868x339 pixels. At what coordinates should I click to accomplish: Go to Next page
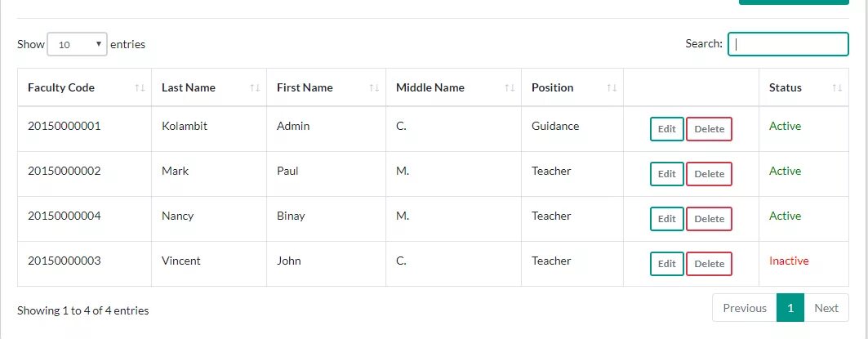pos(826,308)
